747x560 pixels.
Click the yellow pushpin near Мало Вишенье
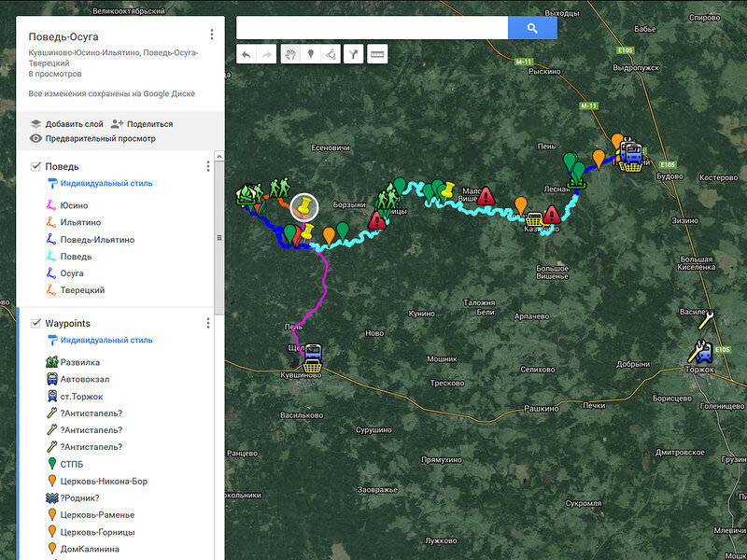446,190
